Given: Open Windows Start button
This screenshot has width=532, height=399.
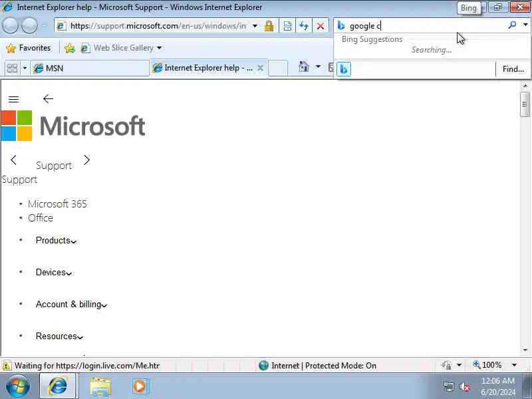Looking at the screenshot, I should pos(17,386).
